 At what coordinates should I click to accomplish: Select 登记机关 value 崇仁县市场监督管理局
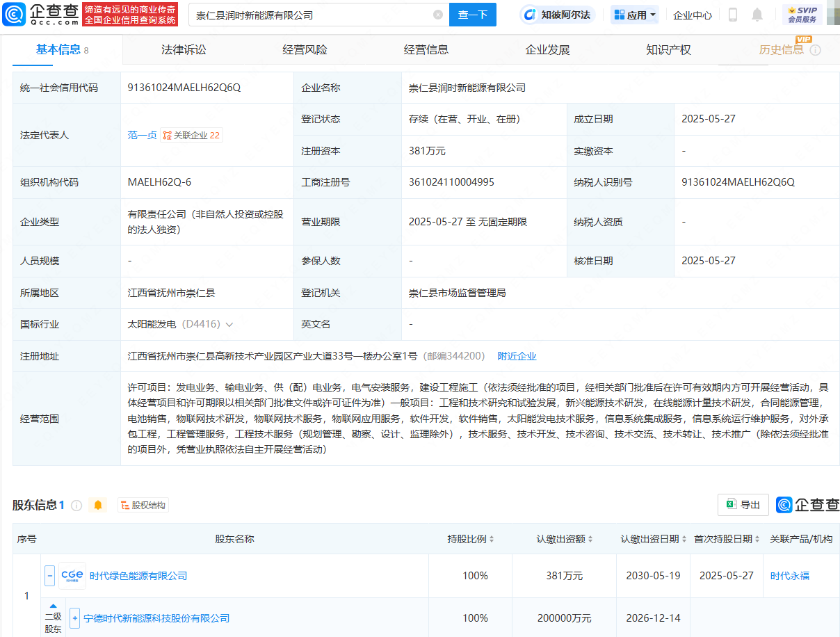[458, 293]
